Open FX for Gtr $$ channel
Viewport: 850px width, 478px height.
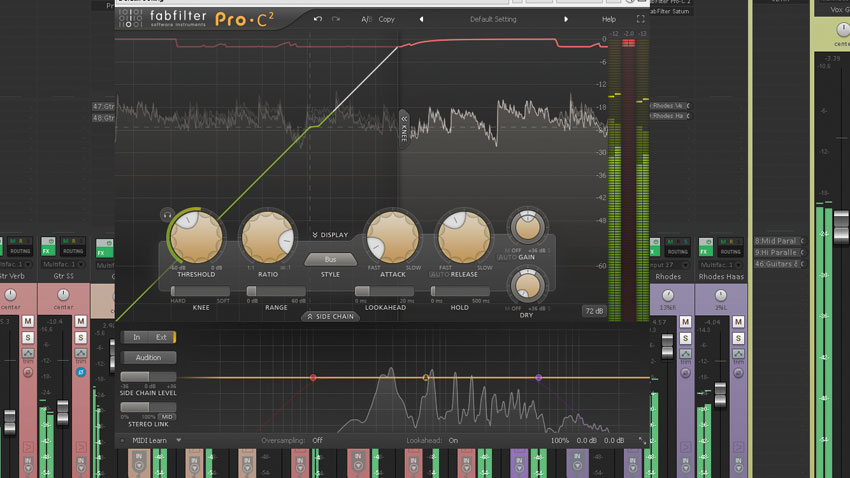(48, 247)
